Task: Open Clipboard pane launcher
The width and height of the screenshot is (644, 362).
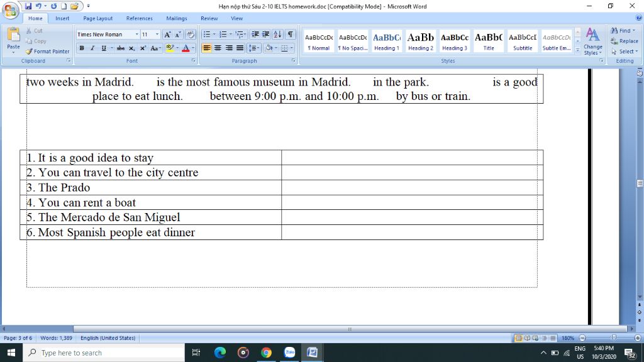Action: 69,60
